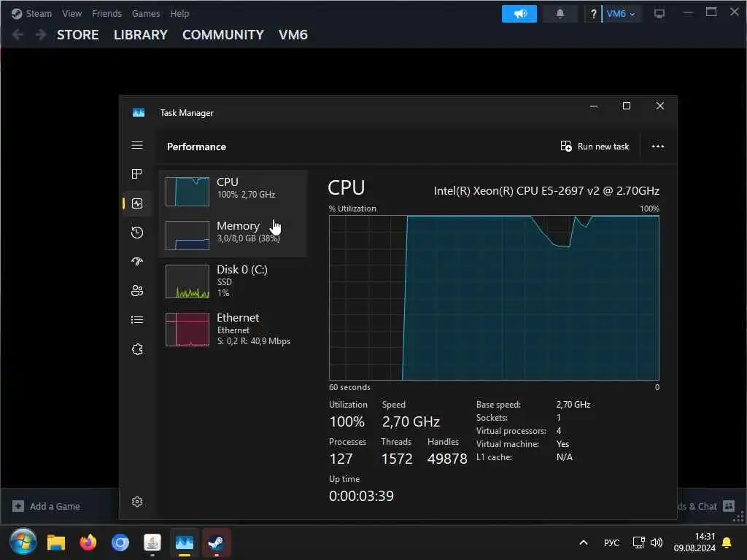Open the Startup apps icon in sidebar
Image resolution: width=747 pixels, height=560 pixels.
pyautogui.click(x=137, y=262)
